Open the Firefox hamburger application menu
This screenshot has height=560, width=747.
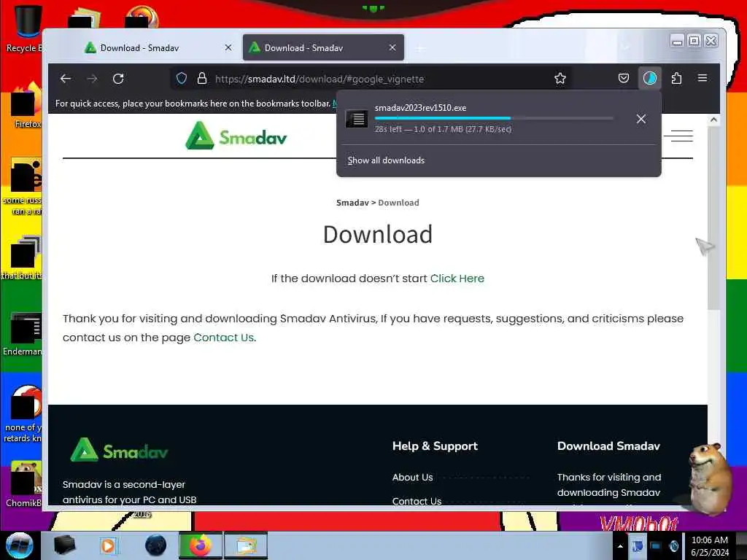point(703,78)
